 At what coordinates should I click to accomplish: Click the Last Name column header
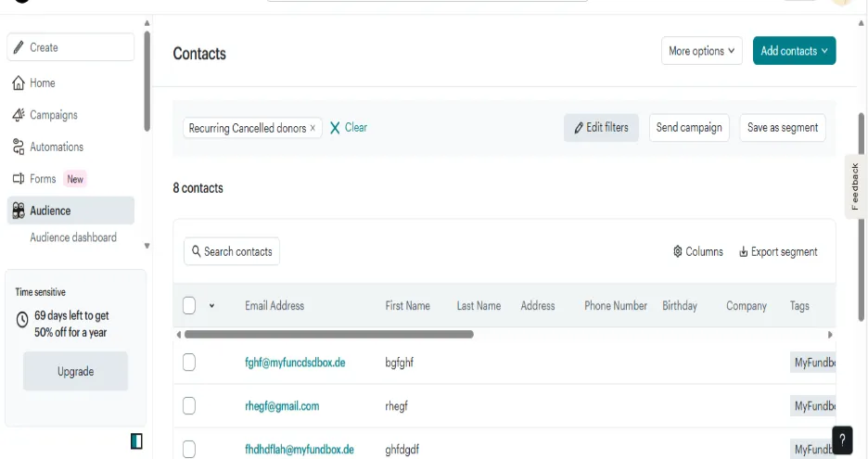[x=479, y=306]
